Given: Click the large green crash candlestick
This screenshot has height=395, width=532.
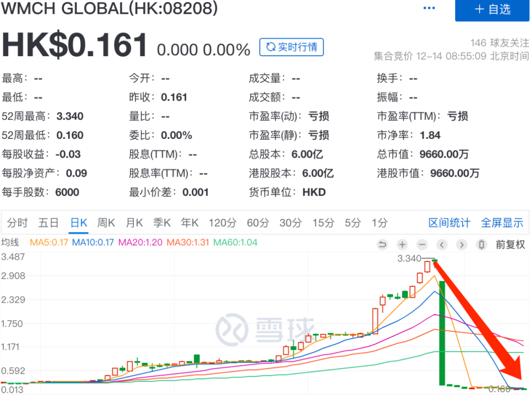Looking at the screenshot, I should point(442,333).
